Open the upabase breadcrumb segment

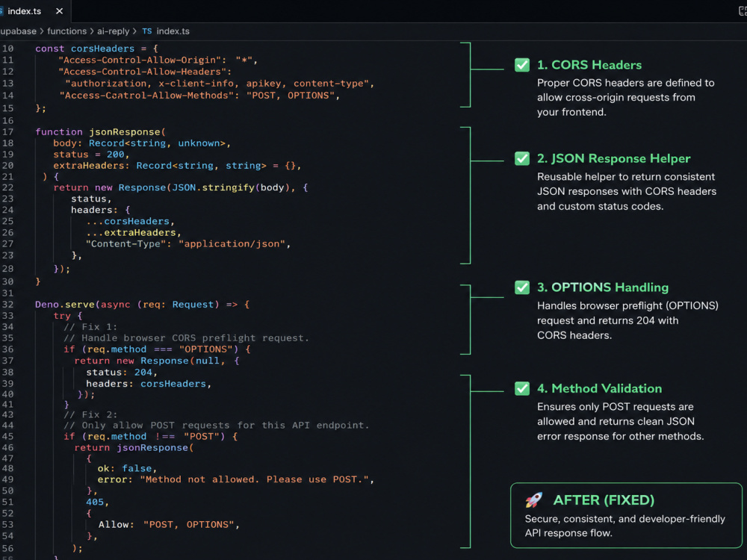coord(18,31)
